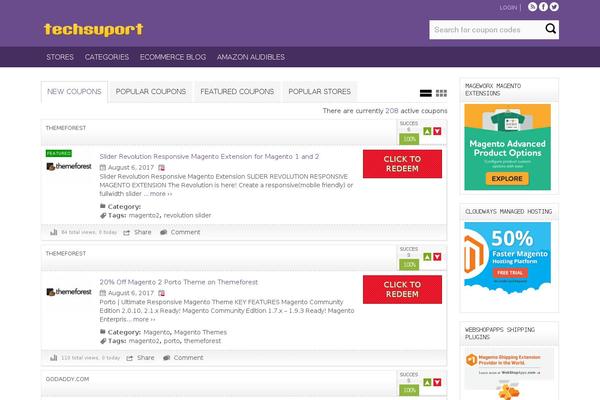This screenshot has height=400, width=600.
Task: Redeem the Slider Revolution coupon
Action: 402,164
